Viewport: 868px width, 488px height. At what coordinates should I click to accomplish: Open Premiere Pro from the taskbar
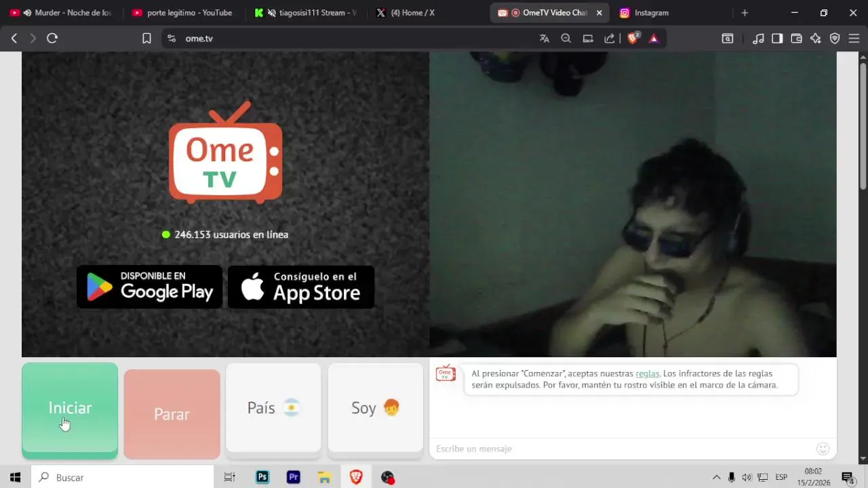point(294,477)
